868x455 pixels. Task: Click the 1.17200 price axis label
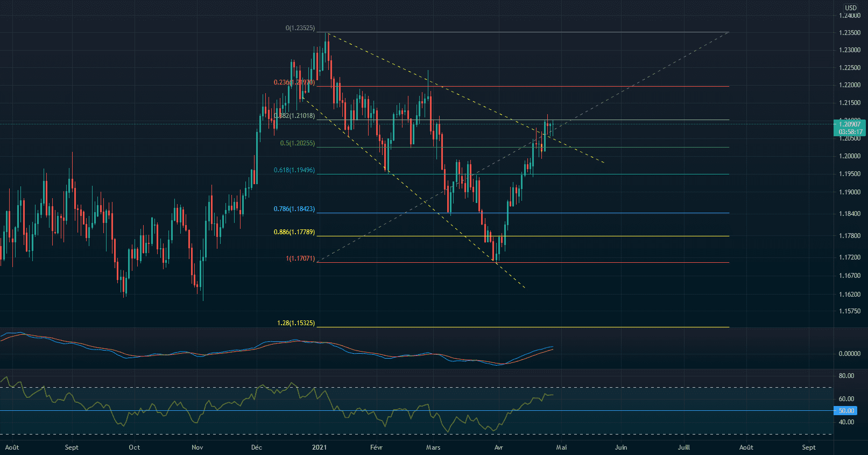click(850, 257)
